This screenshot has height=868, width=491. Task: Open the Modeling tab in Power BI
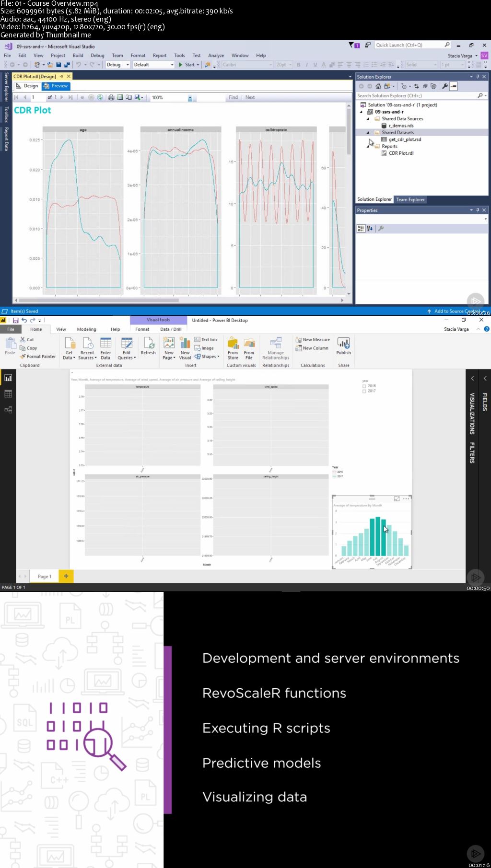[x=86, y=329]
